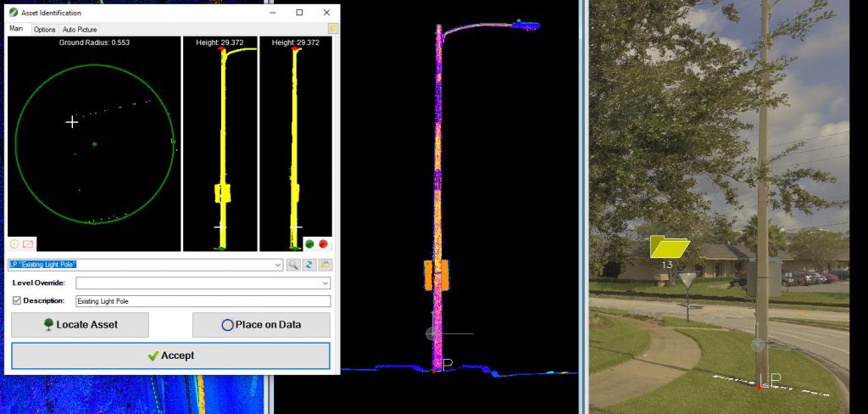Click the Place on Data button
The height and width of the screenshot is (414, 868).
(261, 325)
